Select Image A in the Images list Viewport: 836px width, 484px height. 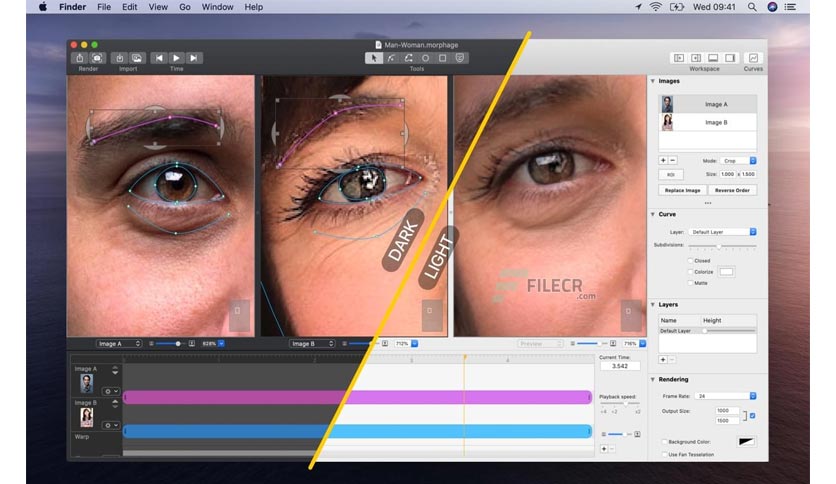(708, 104)
